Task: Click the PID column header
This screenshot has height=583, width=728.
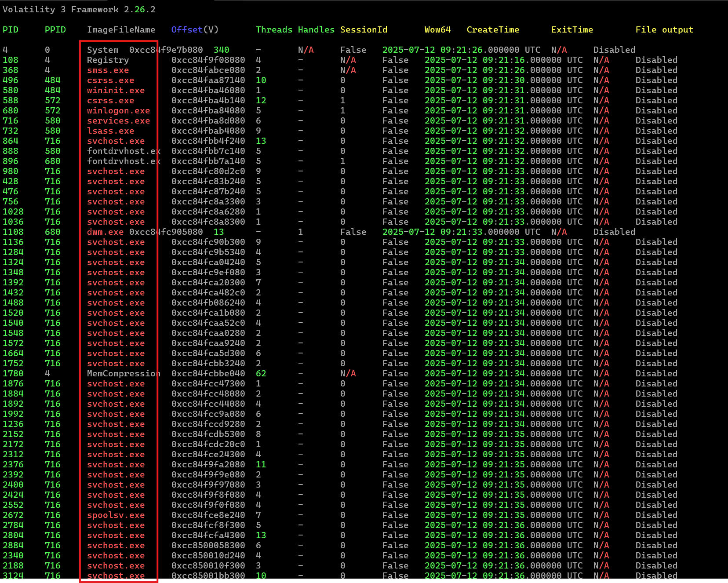Action: tap(11, 29)
